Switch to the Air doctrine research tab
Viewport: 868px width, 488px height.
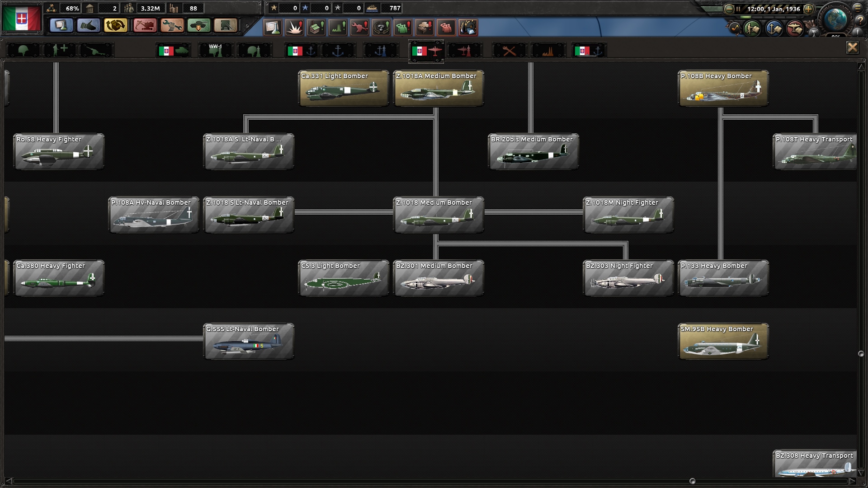pos(465,51)
